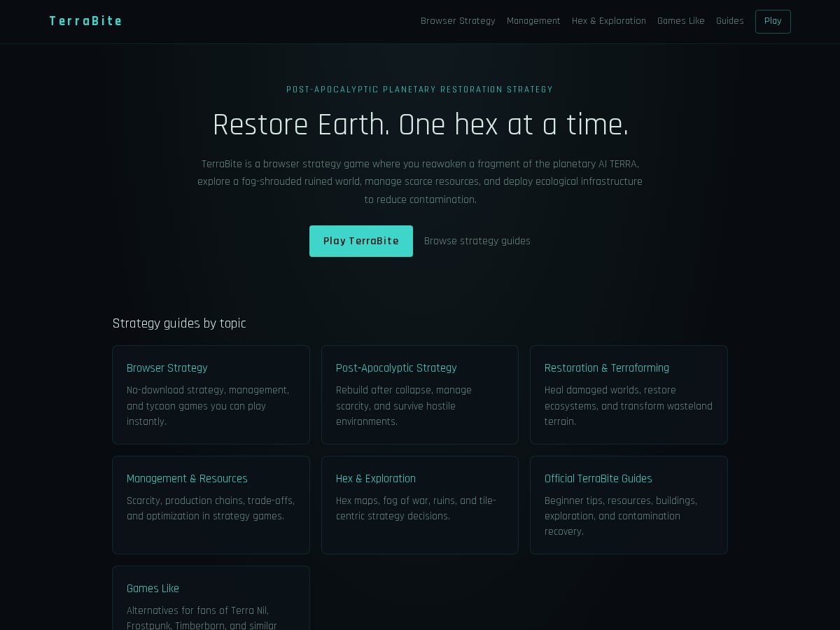Open the Restoration & Terraforming card
Viewport: 840px width, 630px height.
(629, 395)
